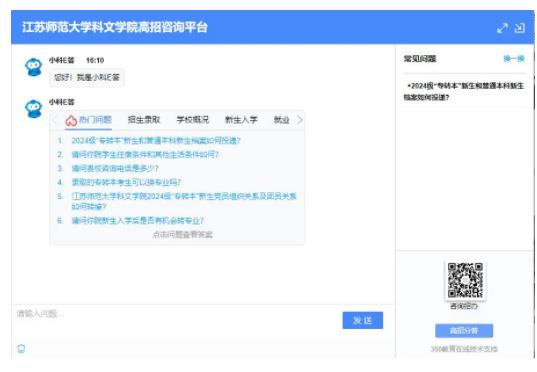Open the 招生录取 tab
Image resolution: width=537 pixels, height=372 pixels.
tap(144, 120)
